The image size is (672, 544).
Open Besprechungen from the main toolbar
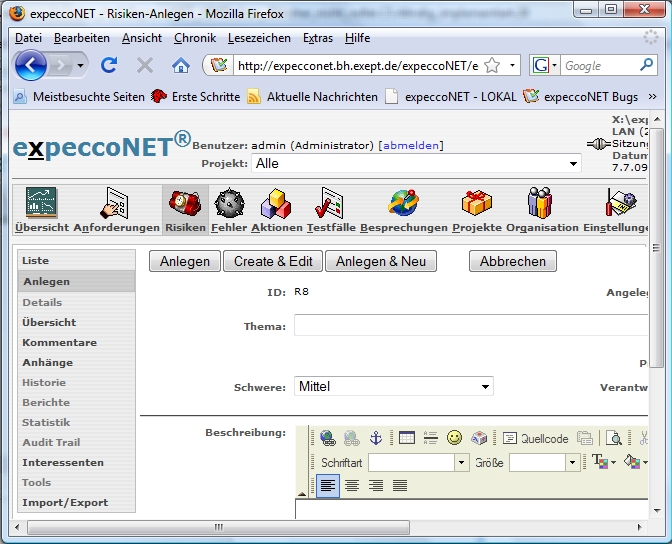pyautogui.click(x=404, y=211)
